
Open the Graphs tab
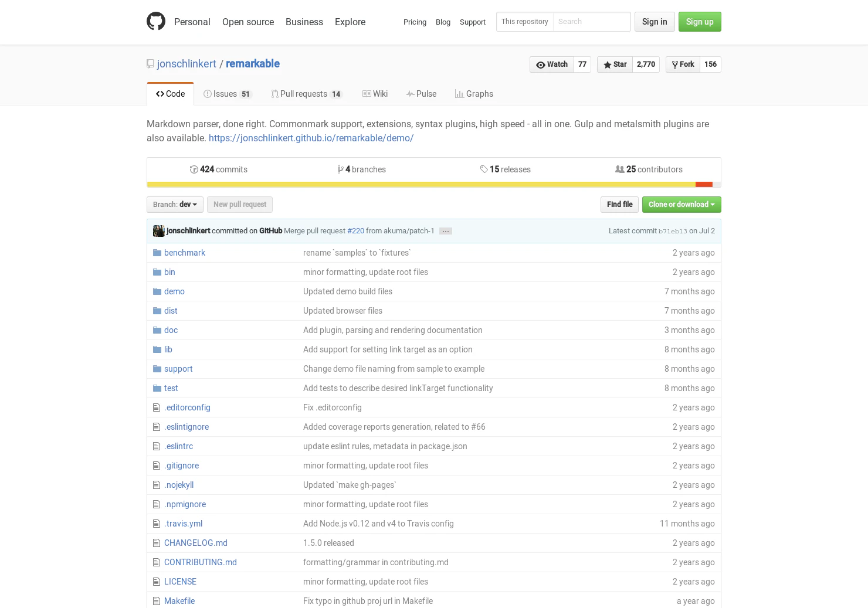474,94
